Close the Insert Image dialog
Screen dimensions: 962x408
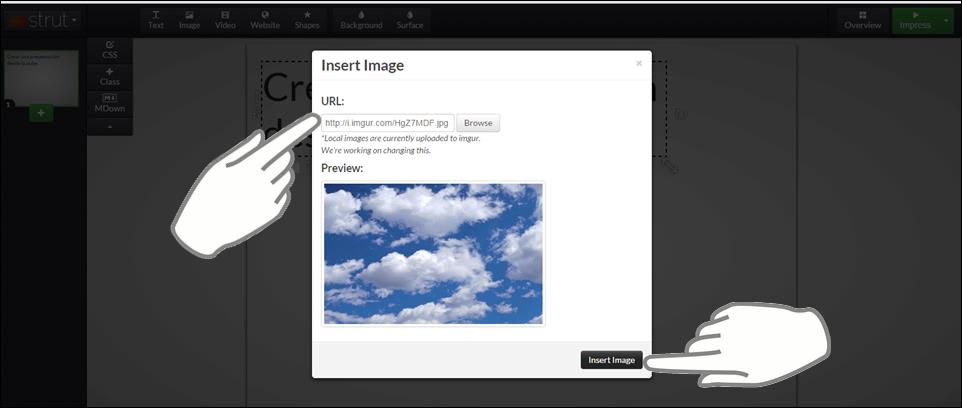(639, 63)
